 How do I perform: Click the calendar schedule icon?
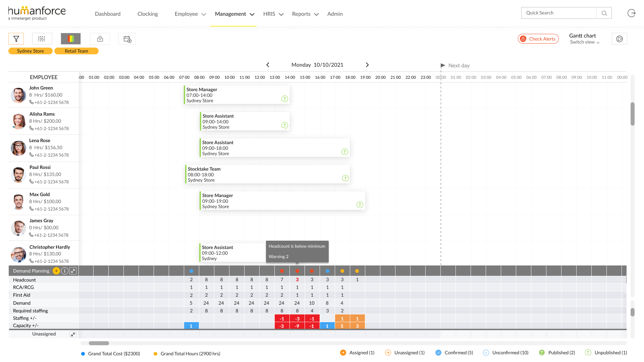[127, 39]
